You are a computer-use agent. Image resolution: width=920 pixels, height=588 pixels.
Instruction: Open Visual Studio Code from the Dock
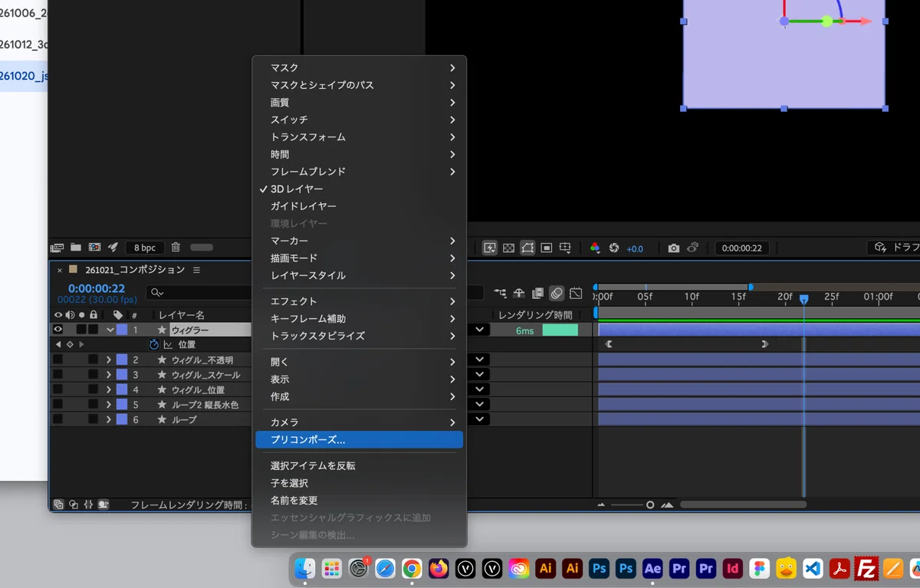click(813, 568)
